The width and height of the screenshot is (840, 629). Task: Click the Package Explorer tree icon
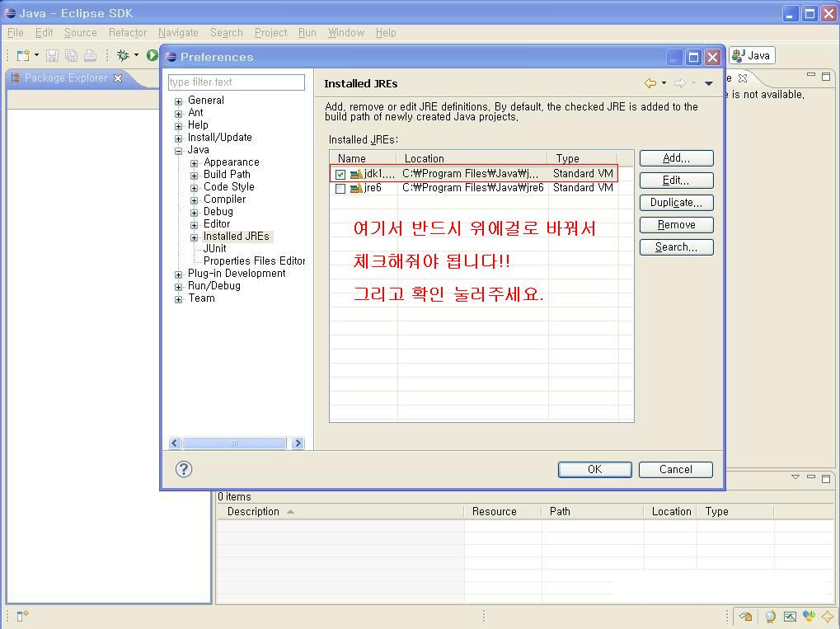click(15, 78)
